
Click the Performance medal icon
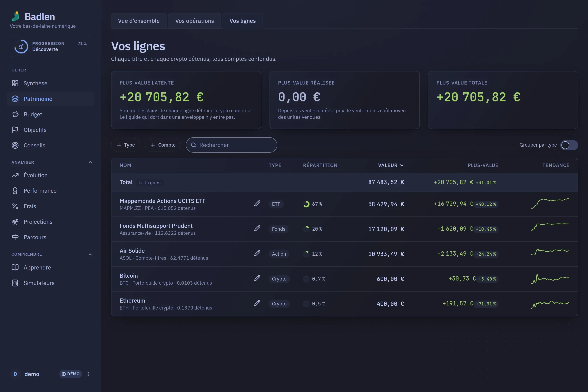[15, 190]
